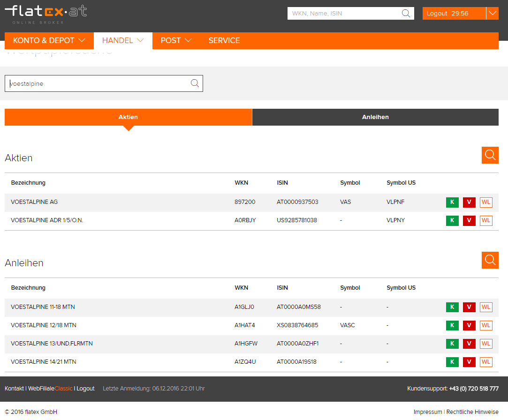Click red V for VOESTALPINE 13/UND.FLRMTN
This screenshot has height=420, width=508.
[x=469, y=344]
